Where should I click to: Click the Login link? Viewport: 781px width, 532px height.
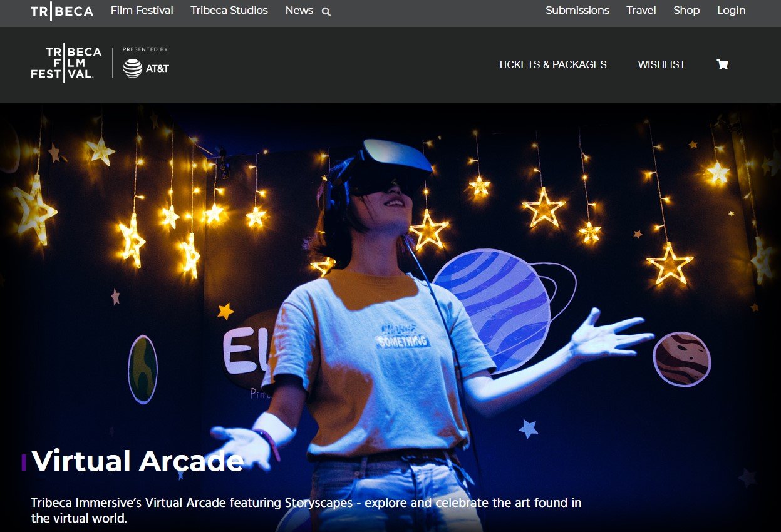[732, 11]
